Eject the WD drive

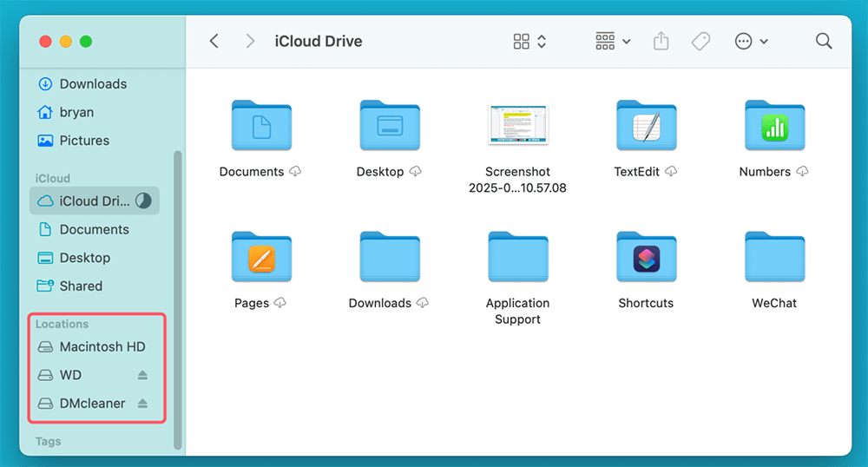point(142,375)
